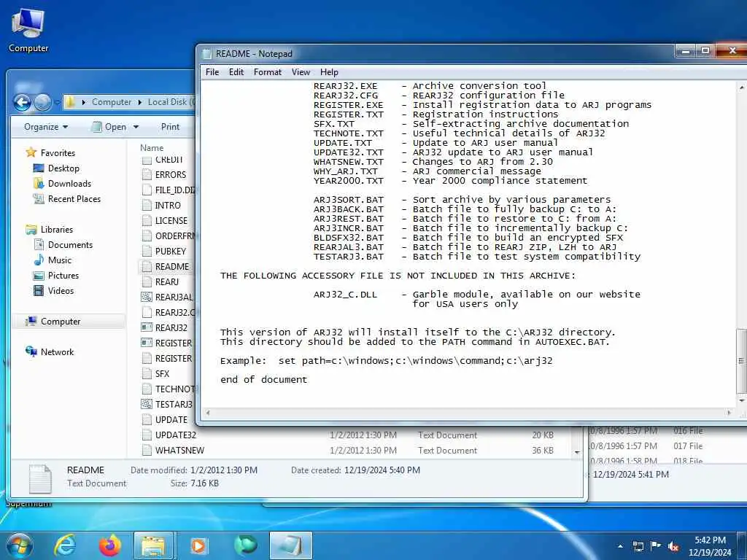
Task: Select Recent Places under Favorites
Action: (x=74, y=198)
